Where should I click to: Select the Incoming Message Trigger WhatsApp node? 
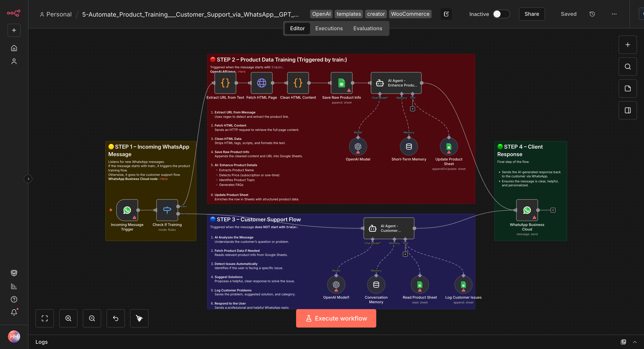127,210
